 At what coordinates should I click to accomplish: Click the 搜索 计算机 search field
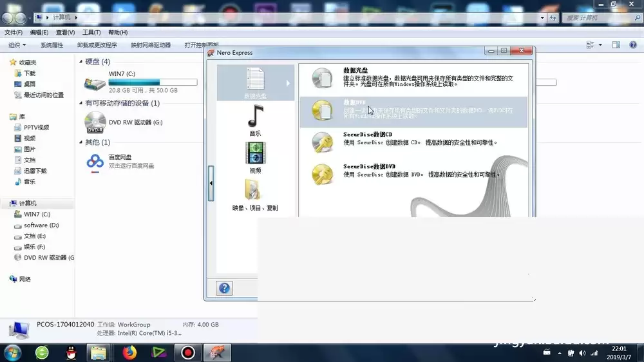[x=602, y=17]
